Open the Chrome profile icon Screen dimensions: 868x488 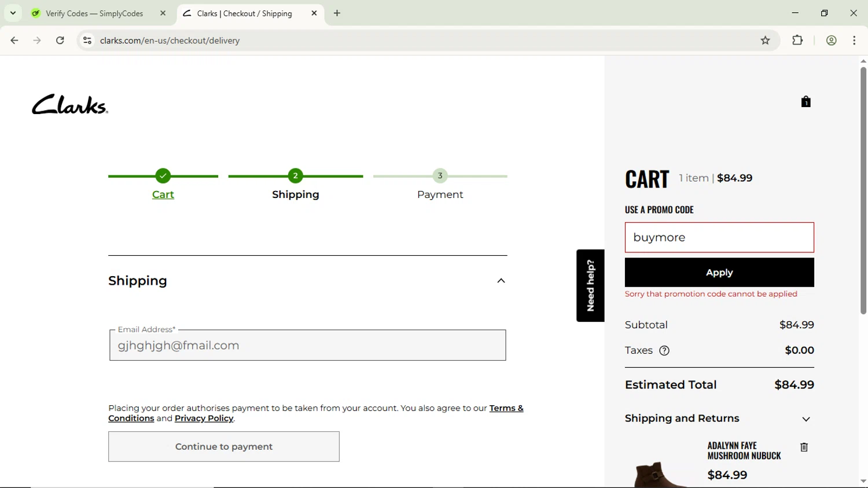click(x=832, y=41)
